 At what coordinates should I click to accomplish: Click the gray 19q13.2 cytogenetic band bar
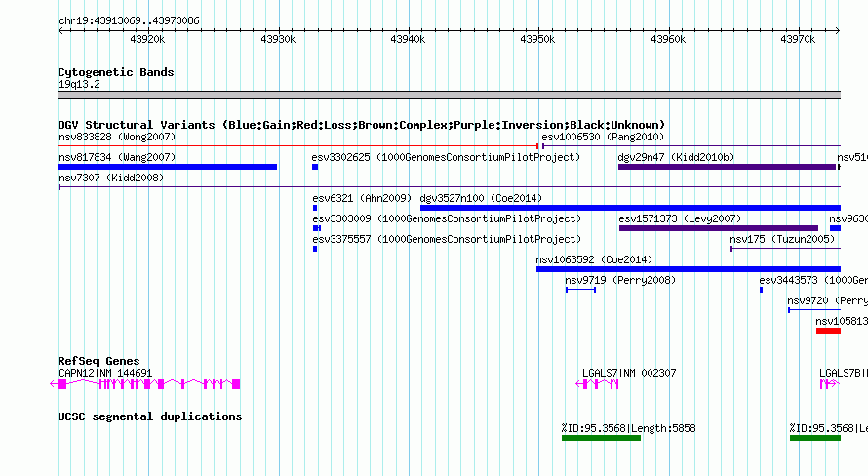tap(449, 95)
